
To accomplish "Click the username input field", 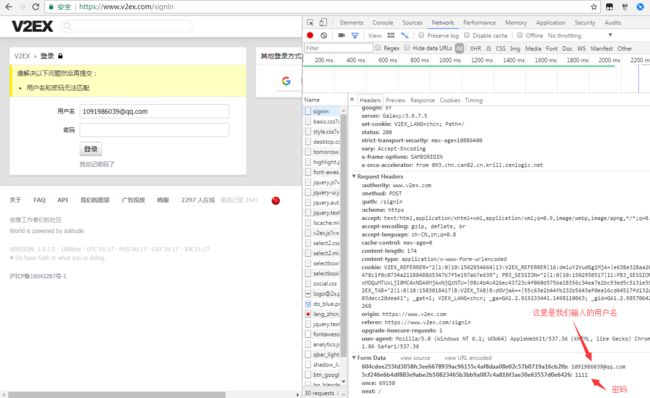I will [154, 111].
